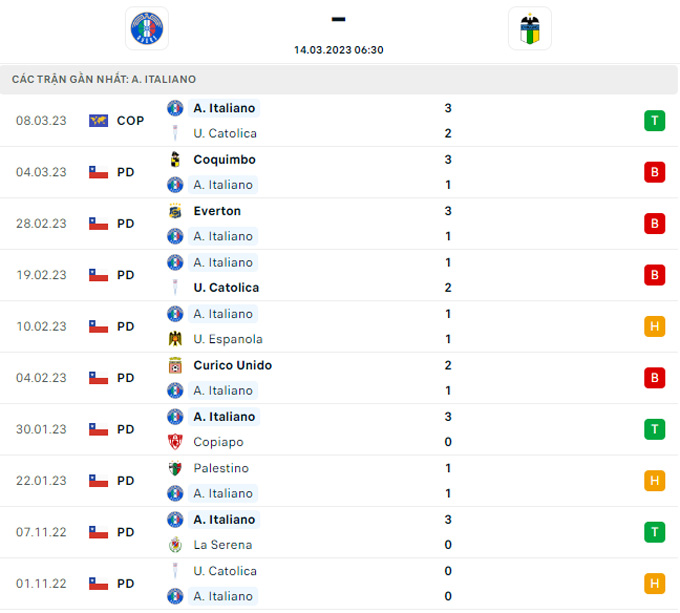Click the Copiapo team crest
The width and height of the screenshot is (680, 613).
pyautogui.click(x=175, y=442)
